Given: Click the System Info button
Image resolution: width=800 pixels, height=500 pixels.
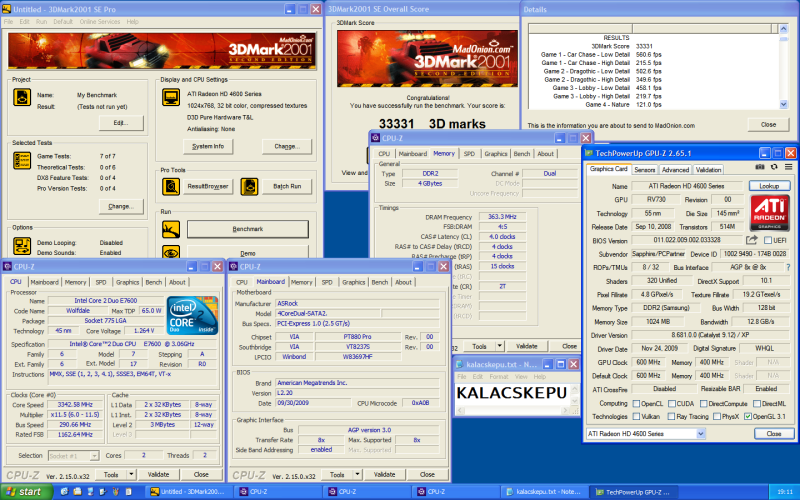Looking at the screenshot, I should (x=208, y=146).
